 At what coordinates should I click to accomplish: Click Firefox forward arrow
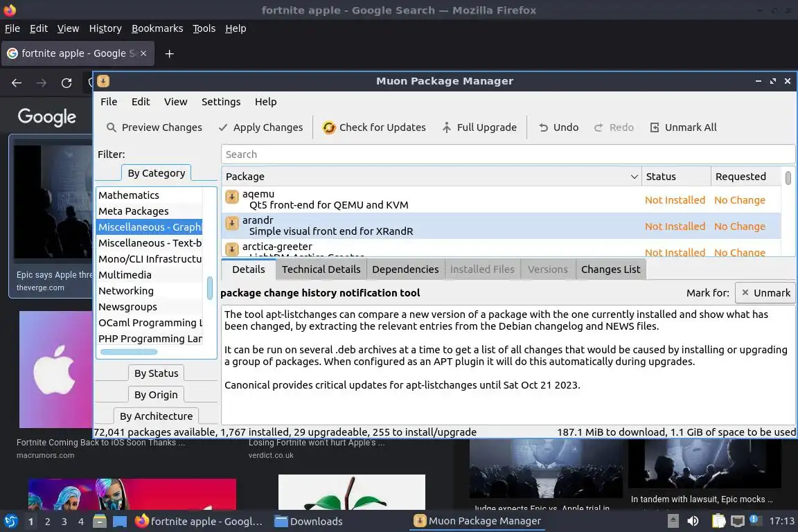click(42, 83)
